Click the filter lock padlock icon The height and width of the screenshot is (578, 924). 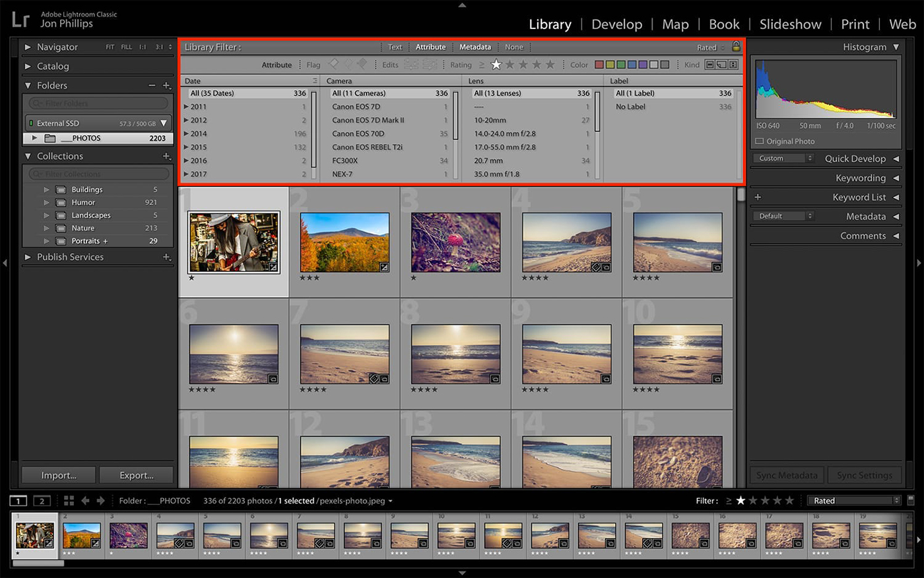click(736, 46)
